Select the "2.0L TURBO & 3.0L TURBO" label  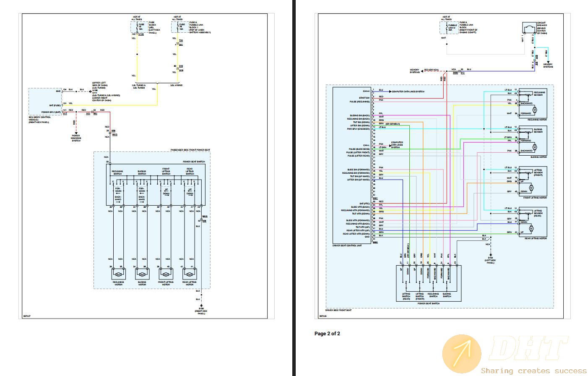coord(139,87)
